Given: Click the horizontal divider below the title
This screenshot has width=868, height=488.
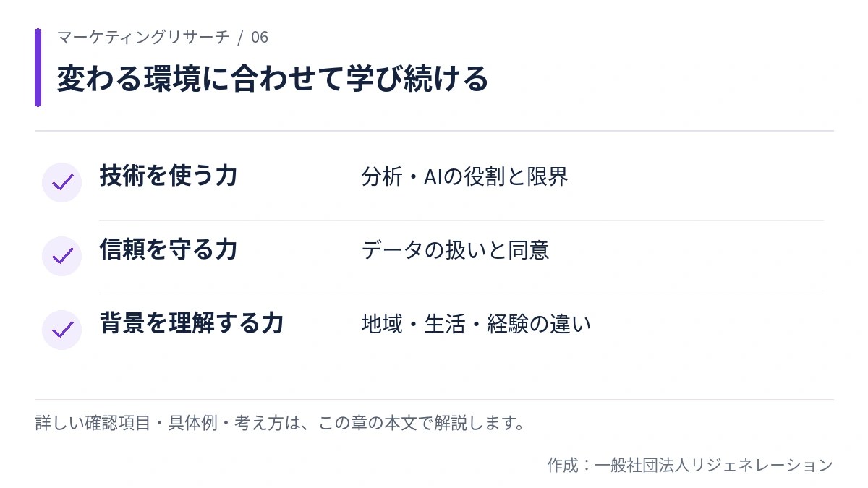Looking at the screenshot, I should 434,131.
